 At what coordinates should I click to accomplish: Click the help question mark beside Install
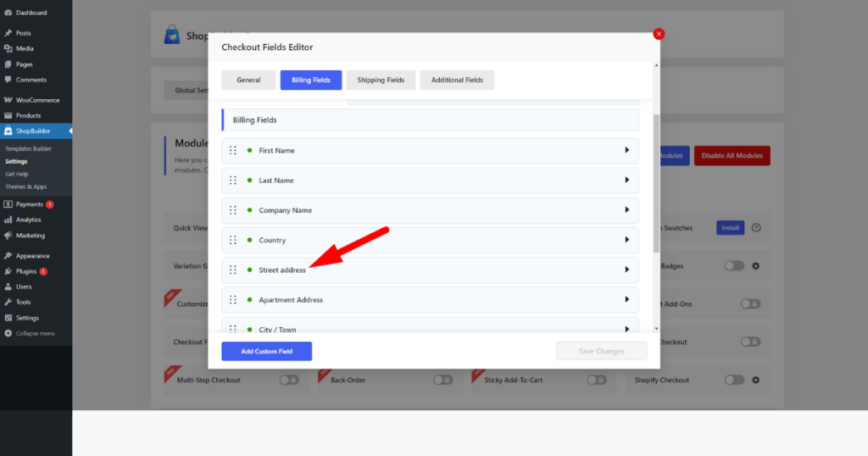(756, 228)
